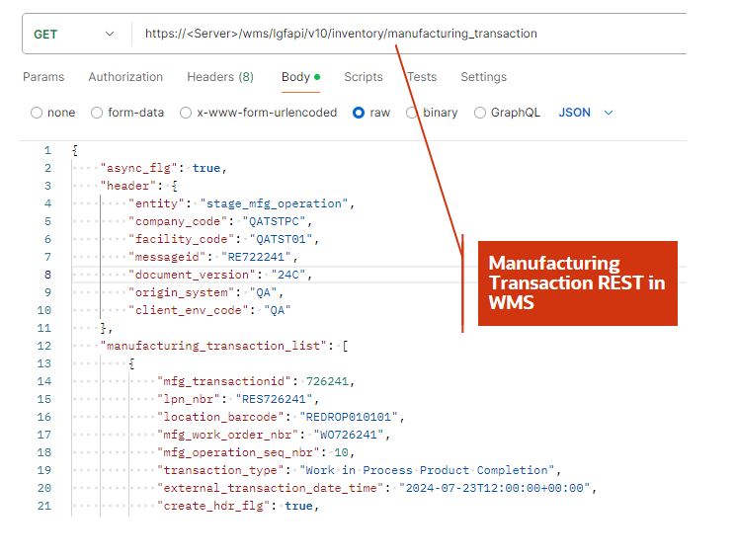Click the "REDROP010101" location barcode value

pos(349,418)
